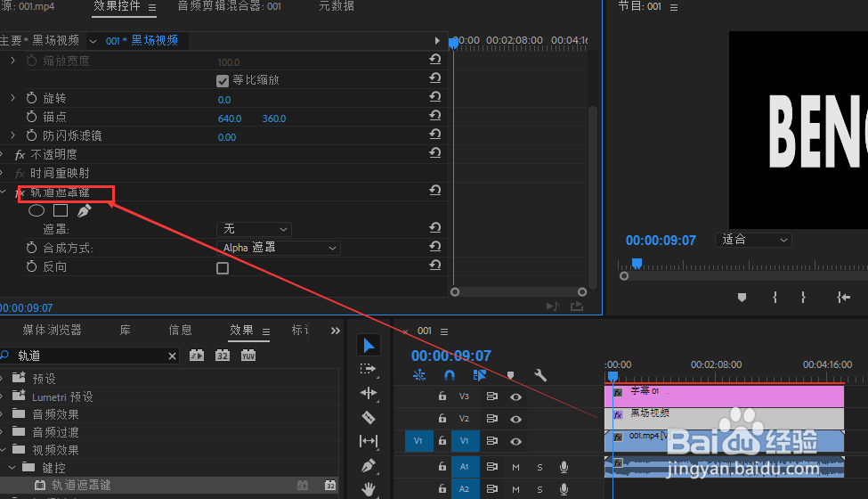Solo audio track A2
Screen dimensions: 868x499
coord(539,489)
